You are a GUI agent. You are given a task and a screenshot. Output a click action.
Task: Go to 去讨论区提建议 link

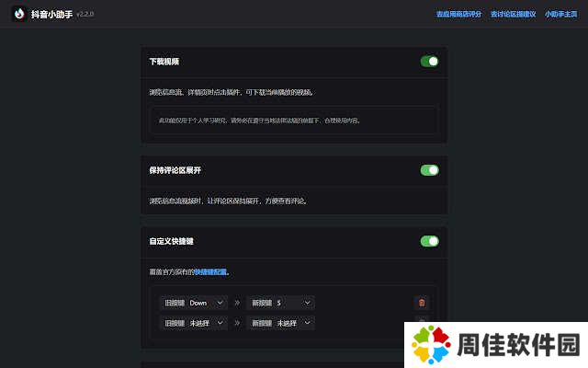point(514,14)
